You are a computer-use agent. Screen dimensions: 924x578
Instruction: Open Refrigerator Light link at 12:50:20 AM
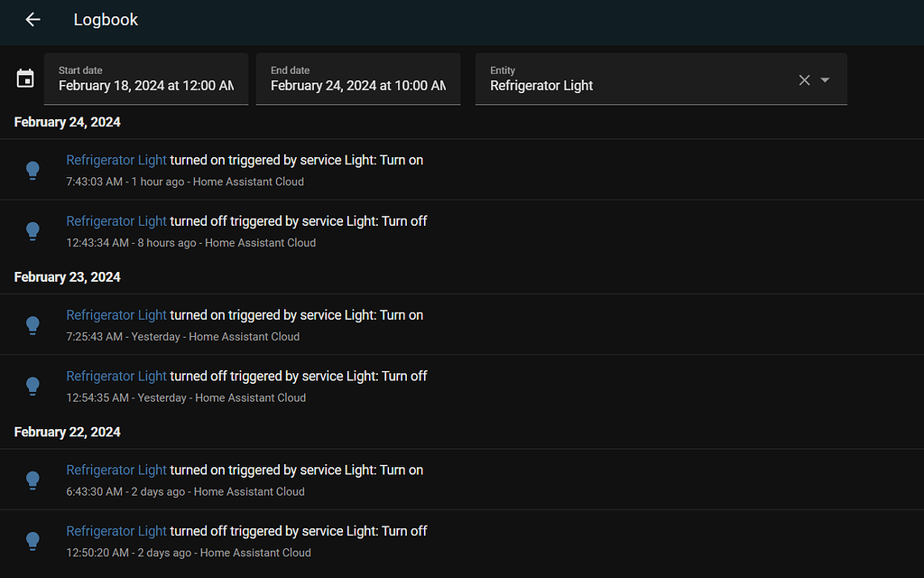pyautogui.click(x=116, y=531)
